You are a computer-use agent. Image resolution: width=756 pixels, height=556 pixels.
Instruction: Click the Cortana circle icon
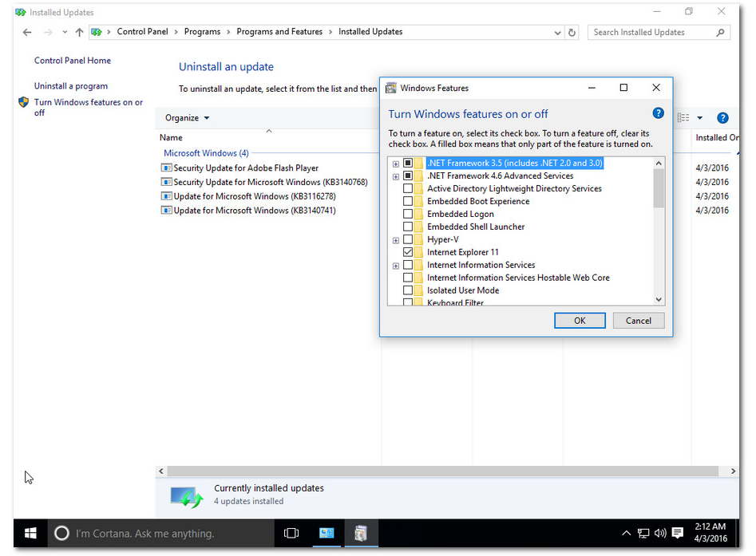pyautogui.click(x=61, y=534)
